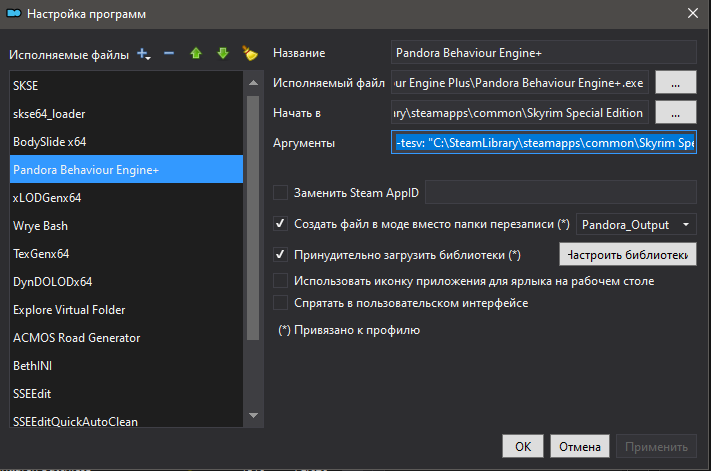Select SSEEditQuickAutoClean entry
The width and height of the screenshot is (711, 471).
[x=127, y=418]
